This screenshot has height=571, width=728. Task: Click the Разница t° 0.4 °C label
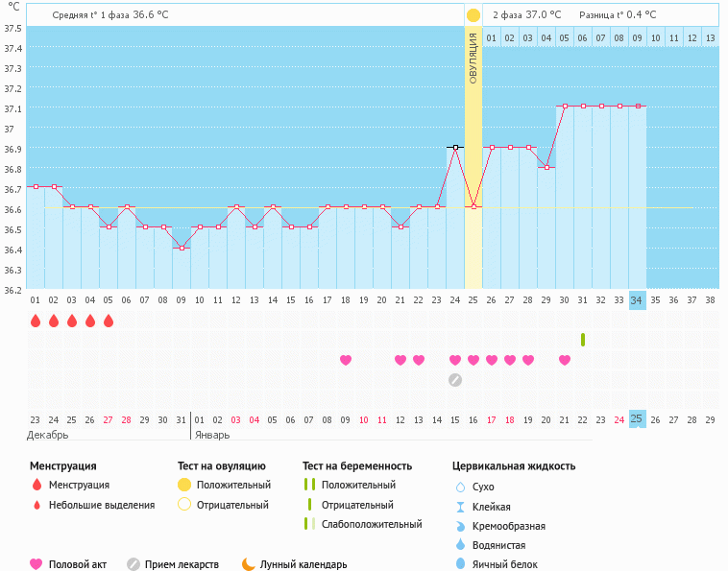[618, 15]
